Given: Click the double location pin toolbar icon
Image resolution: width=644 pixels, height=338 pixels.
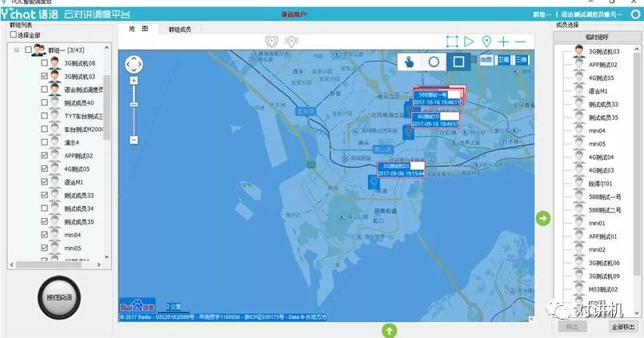Looking at the screenshot, I should [x=271, y=42].
